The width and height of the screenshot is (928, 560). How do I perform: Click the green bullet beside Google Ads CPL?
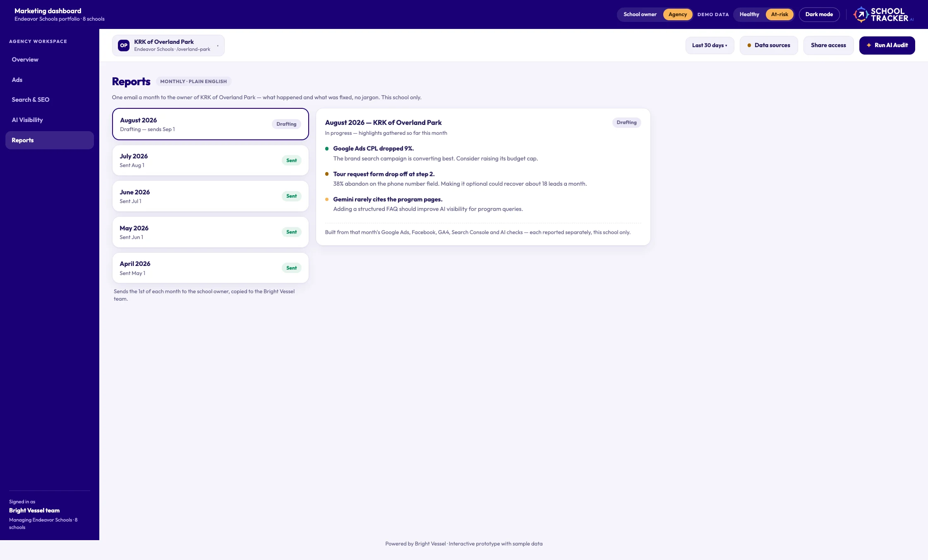click(x=327, y=148)
